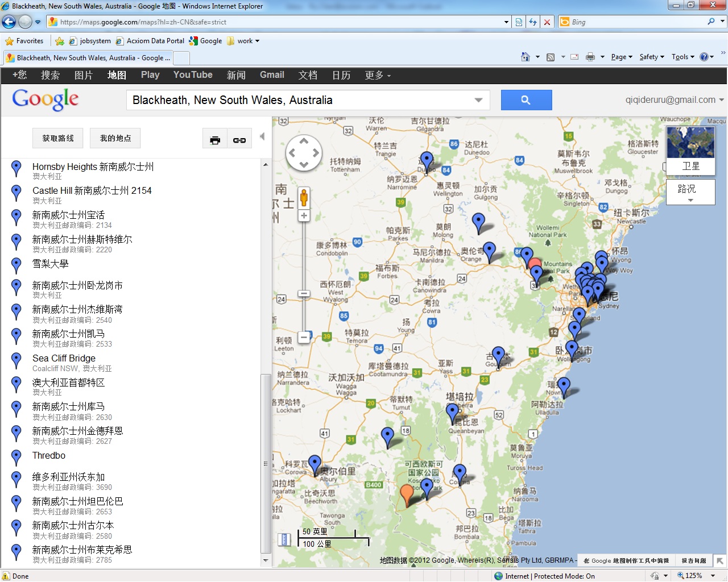The image size is (728, 582).
Task: Click the marker icon beside Hornsby Heights
Action: pyautogui.click(x=16, y=169)
